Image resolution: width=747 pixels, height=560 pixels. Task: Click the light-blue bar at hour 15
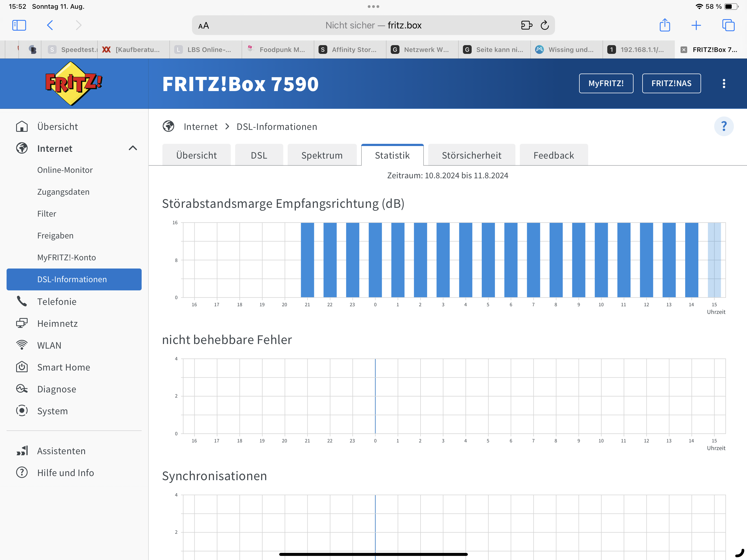(714, 260)
